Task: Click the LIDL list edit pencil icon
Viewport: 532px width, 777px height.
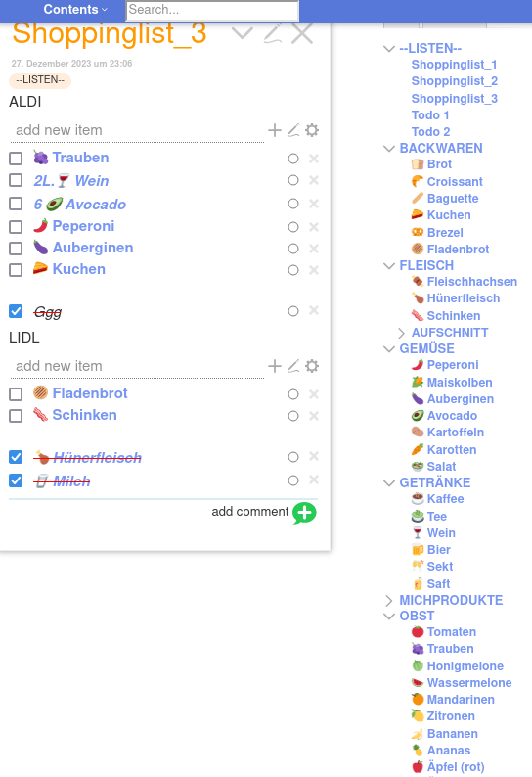Action: 293,366
